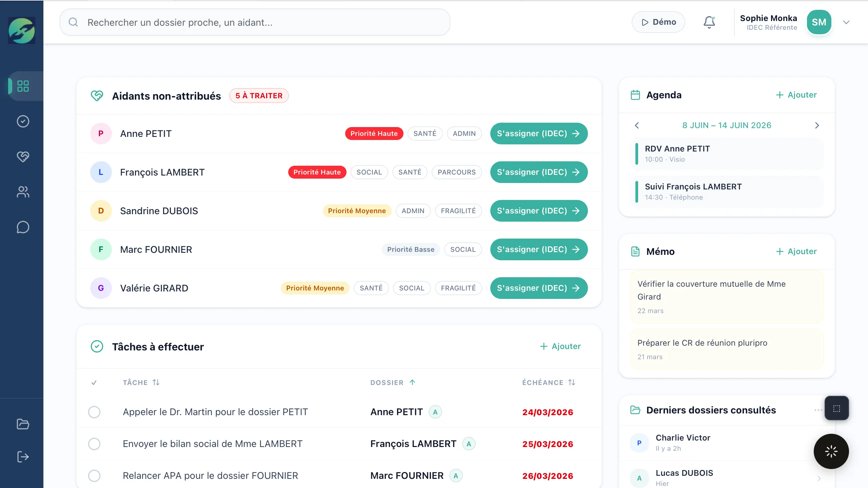Click the PARCOURS tag on François LAMBERT

pyautogui.click(x=457, y=172)
